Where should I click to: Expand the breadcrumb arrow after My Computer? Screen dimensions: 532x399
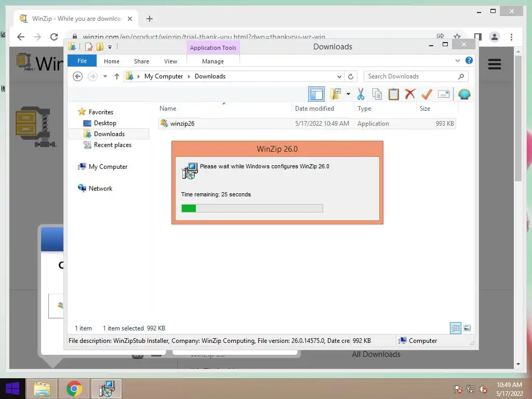pos(189,76)
